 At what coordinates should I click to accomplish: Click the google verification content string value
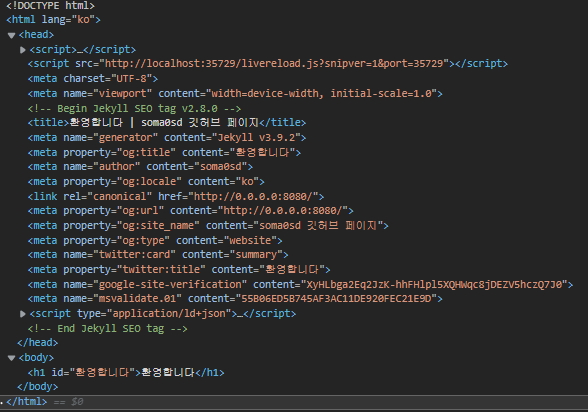point(435,285)
